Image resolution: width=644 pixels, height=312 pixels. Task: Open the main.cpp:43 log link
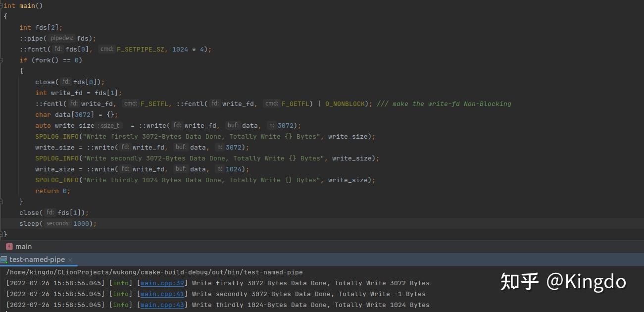coord(163,305)
